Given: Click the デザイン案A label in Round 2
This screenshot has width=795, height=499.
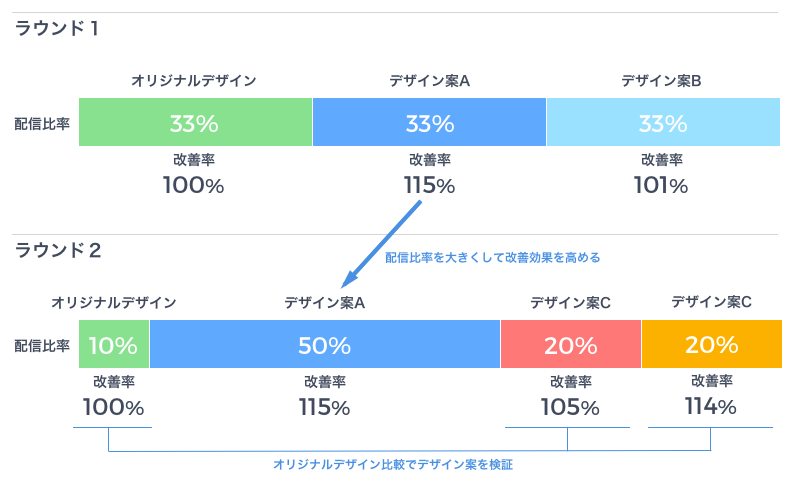Looking at the screenshot, I should [x=324, y=303].
